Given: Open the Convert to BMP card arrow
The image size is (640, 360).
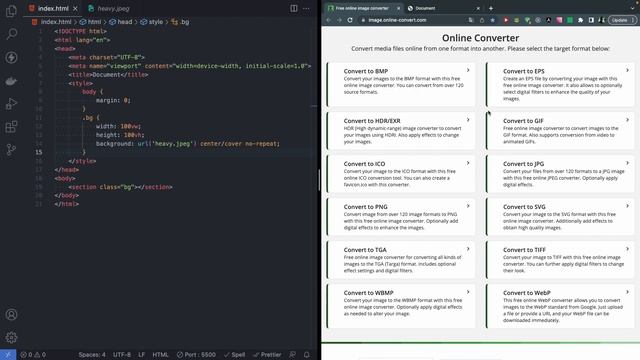Looking at the screenshot, I should point(468,71).
